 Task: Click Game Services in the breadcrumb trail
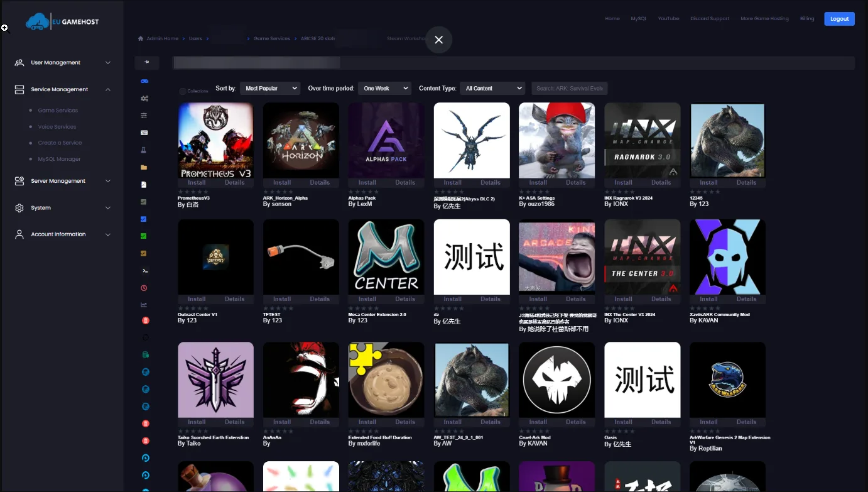(272, 38)
